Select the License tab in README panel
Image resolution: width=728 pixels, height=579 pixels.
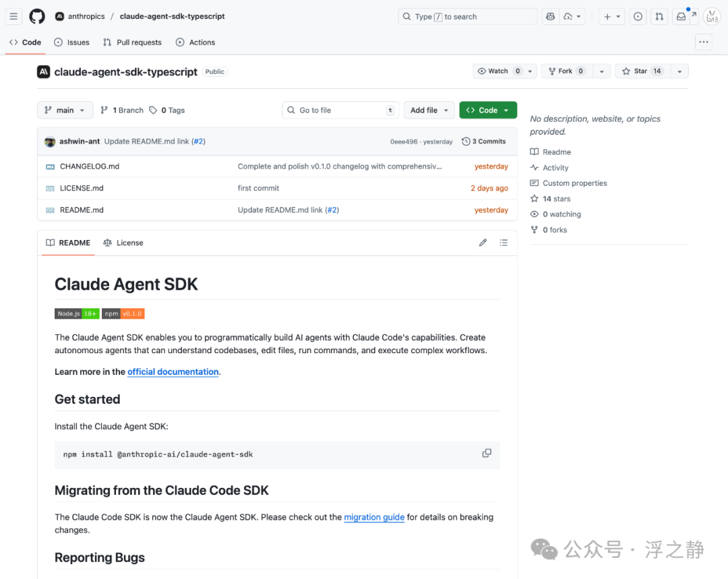point(123,243)
